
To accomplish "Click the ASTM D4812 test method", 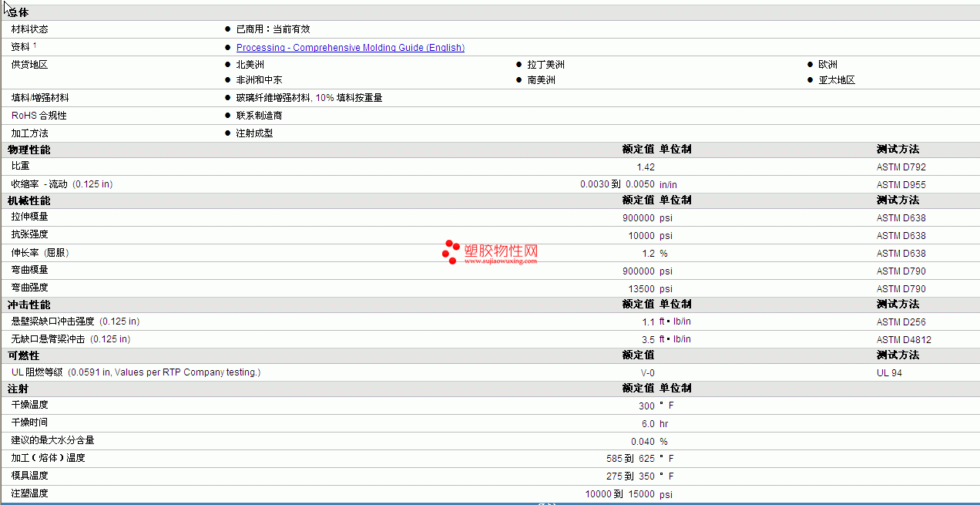I will coord(904,340).
